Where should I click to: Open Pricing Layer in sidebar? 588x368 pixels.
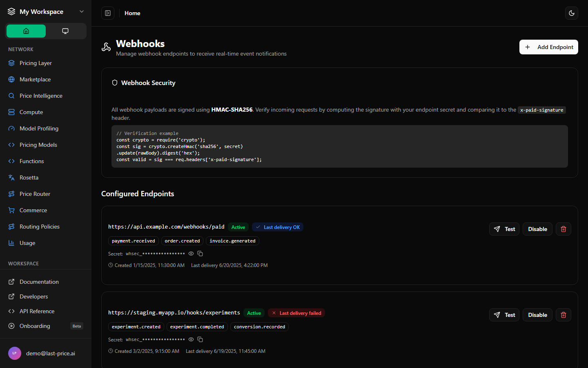pos(46,63)
